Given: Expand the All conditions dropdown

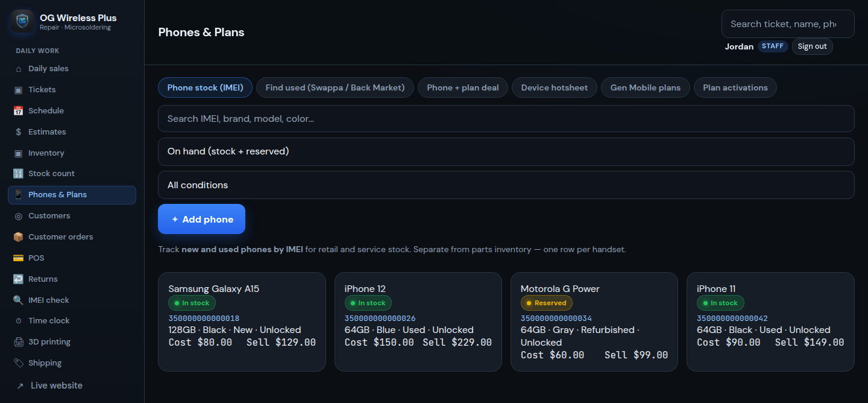Looking at the screenshot, I should (506, 185).
